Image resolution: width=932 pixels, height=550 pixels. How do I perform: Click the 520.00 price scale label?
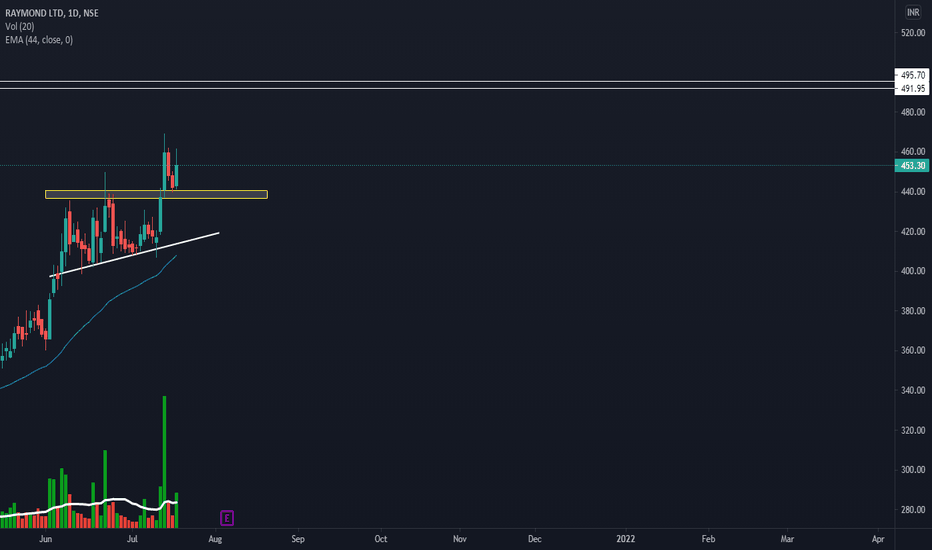[913, 33]
